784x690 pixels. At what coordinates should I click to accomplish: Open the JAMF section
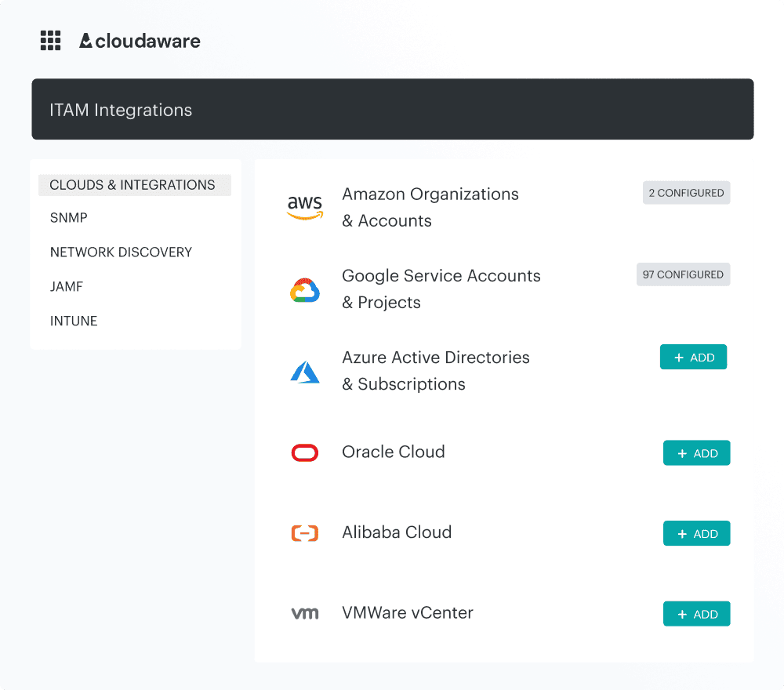tap(67, 286)
